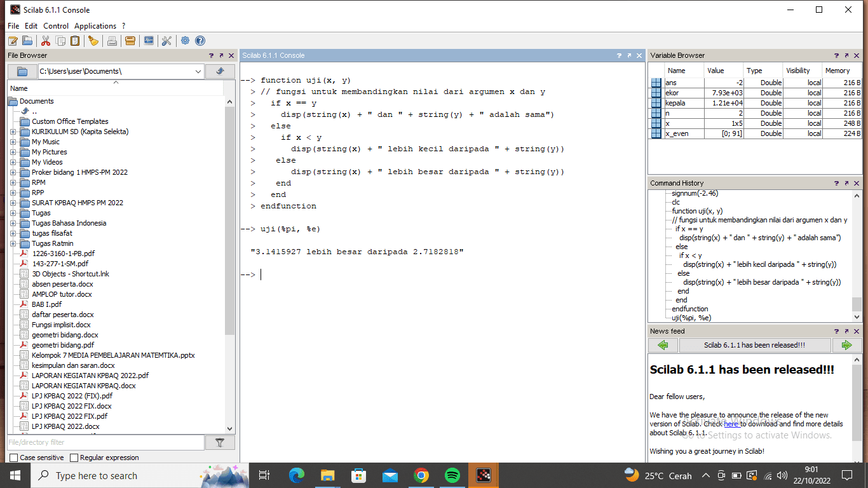Expand the Tugas Bahasa Indonesia folder

click(13, 223)
